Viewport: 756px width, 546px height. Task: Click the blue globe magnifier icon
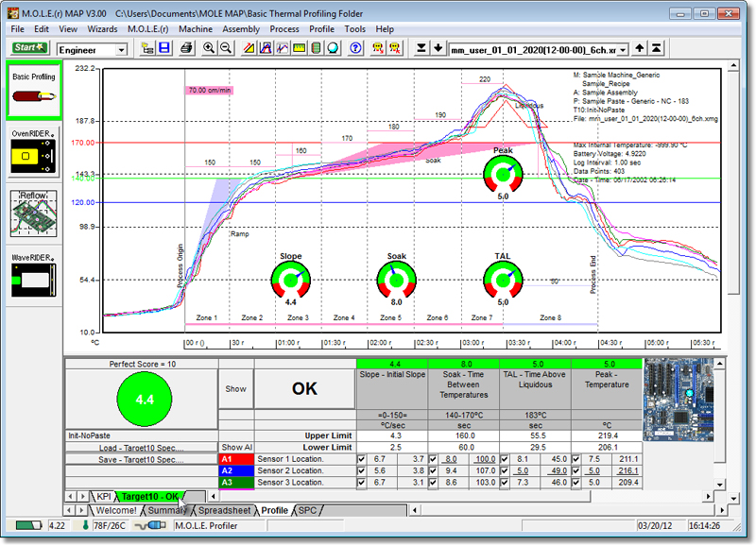[333, 48]
